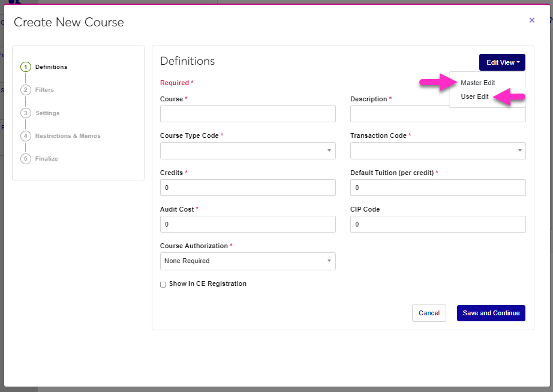
Task: Click the Default Tuition per credit field
Action: [438, 188]
